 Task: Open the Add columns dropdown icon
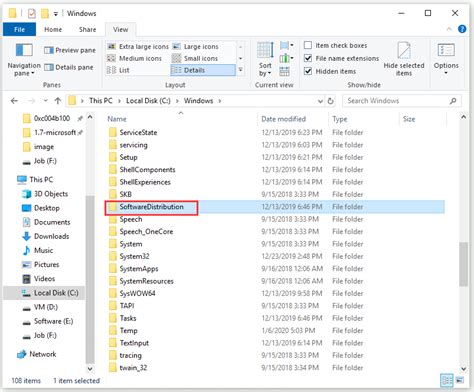[x=287, y=58]
